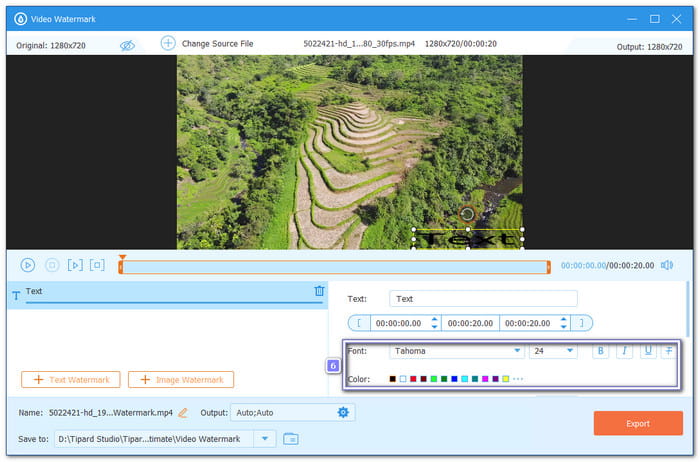Pick the light green color swatch
This screenshot has width=700, height=462.
(x=433, y=379)
